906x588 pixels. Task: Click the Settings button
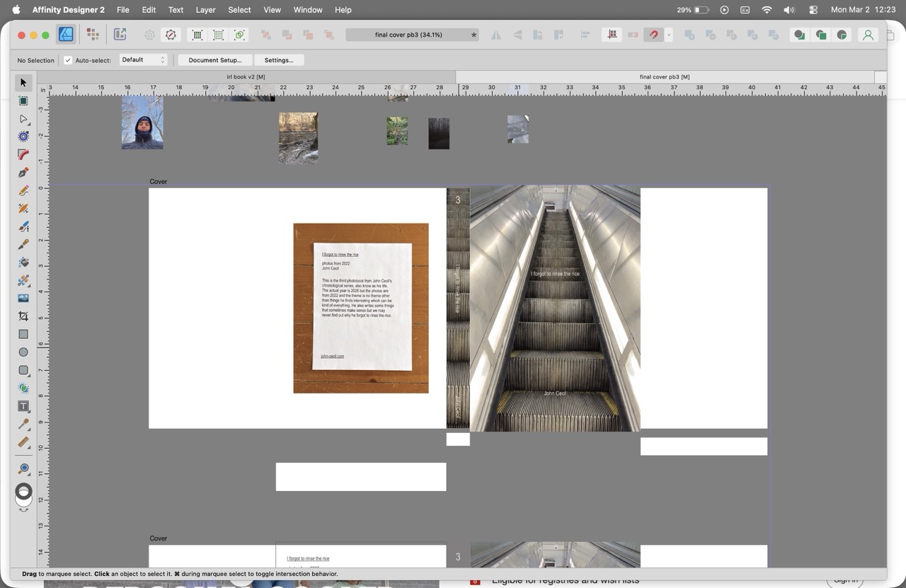coord(279,60)
